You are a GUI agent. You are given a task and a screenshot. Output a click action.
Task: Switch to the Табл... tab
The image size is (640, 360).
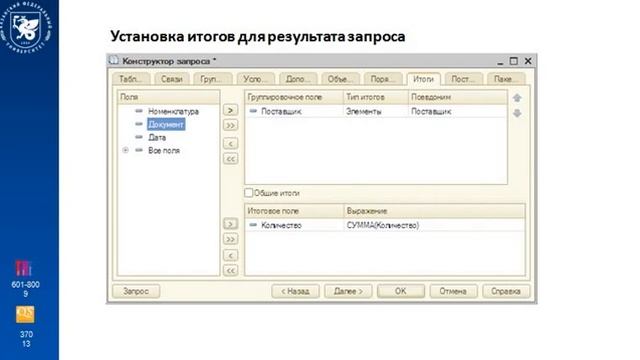click(x=131, y=79)
